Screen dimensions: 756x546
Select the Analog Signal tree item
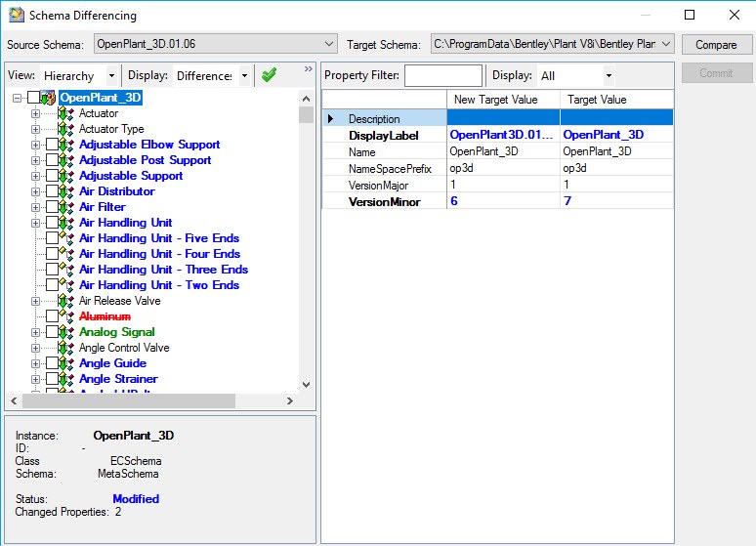pos(116,332)
